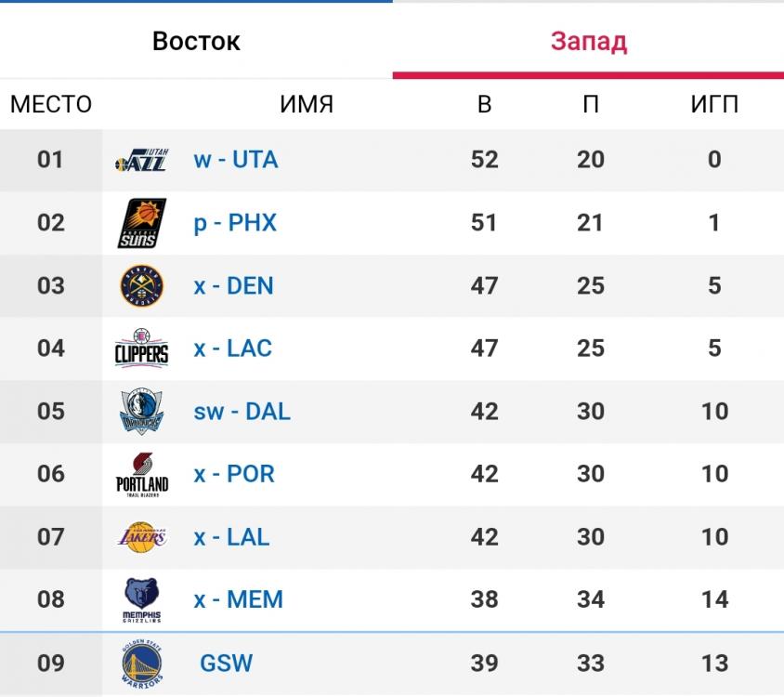Click the Memphis Grizzlies team logo
This screenshot has width=784, height=697.
coord(142,600)
